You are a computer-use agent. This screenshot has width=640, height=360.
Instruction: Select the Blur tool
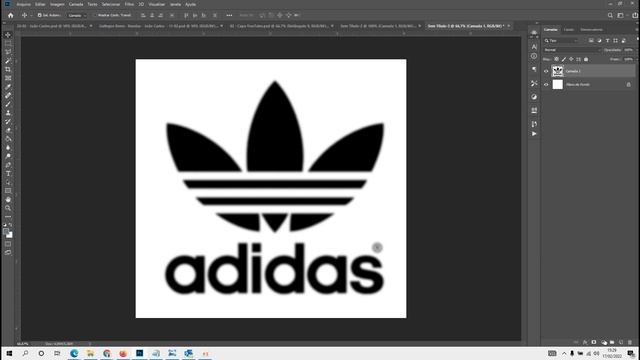(8, 147)
